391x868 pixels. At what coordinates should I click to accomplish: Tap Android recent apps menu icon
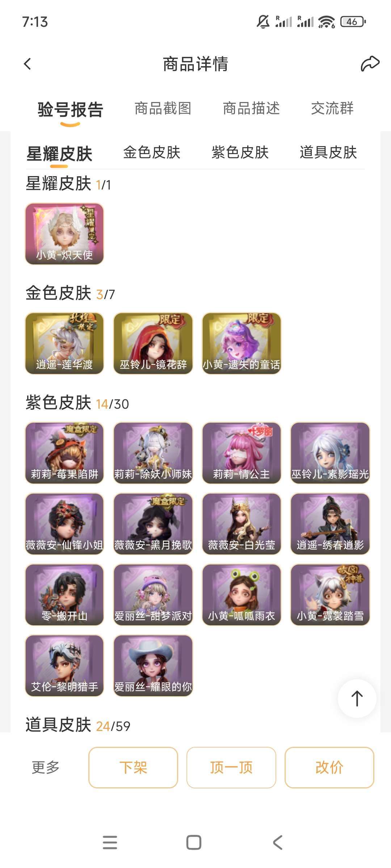(110, 842)
